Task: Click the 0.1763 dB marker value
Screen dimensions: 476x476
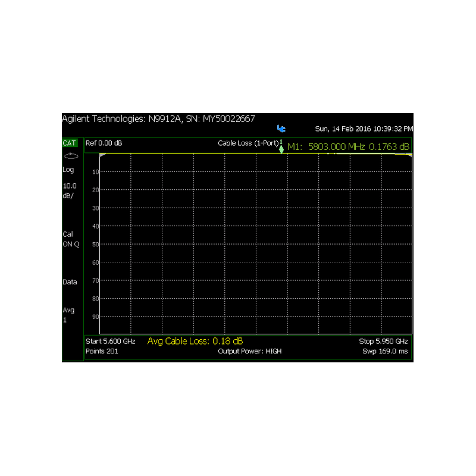Action: click(x=389, y=147)
